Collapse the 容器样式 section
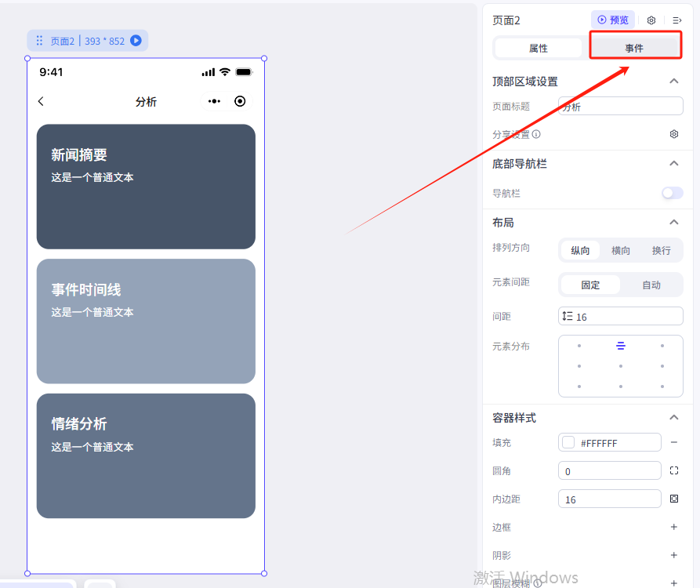This screenshot has width=700, height=588. click(x=673, y=418)
